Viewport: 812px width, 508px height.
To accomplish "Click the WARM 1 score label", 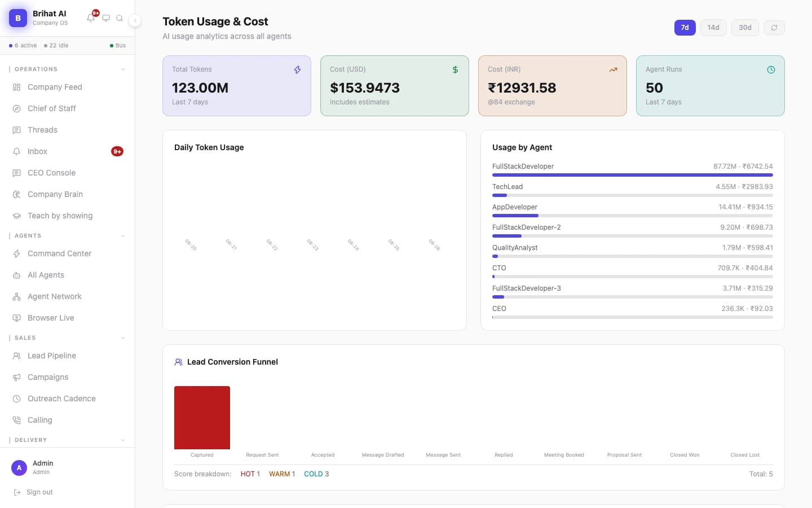I will [282, 474].
